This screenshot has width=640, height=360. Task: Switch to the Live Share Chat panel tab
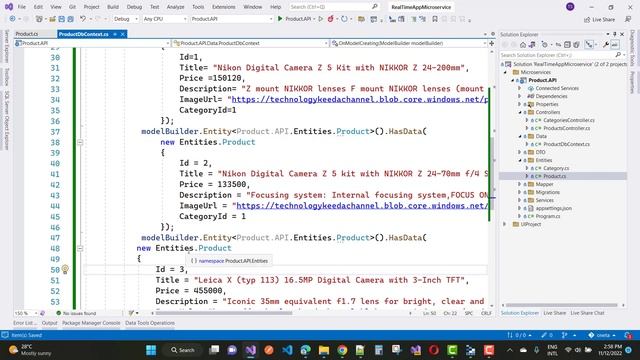point(587,313)
